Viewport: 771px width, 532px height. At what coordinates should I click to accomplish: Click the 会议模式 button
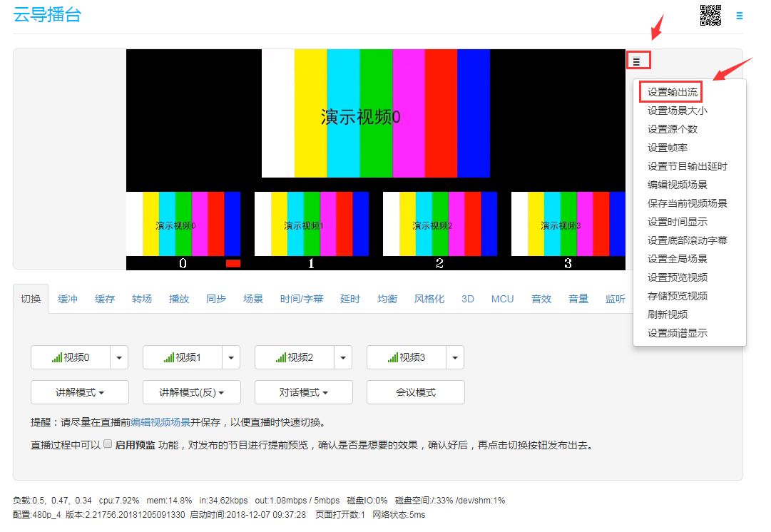416,392
